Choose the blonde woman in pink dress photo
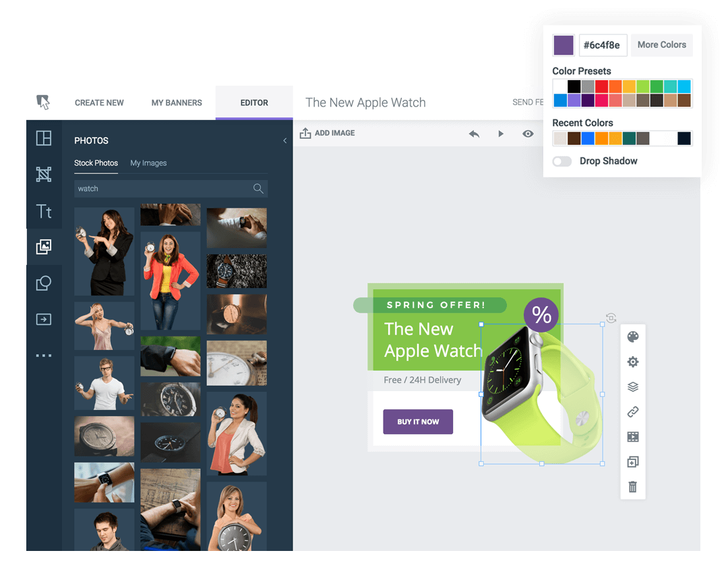The image size is (728, 584). (x=104, y=326)
